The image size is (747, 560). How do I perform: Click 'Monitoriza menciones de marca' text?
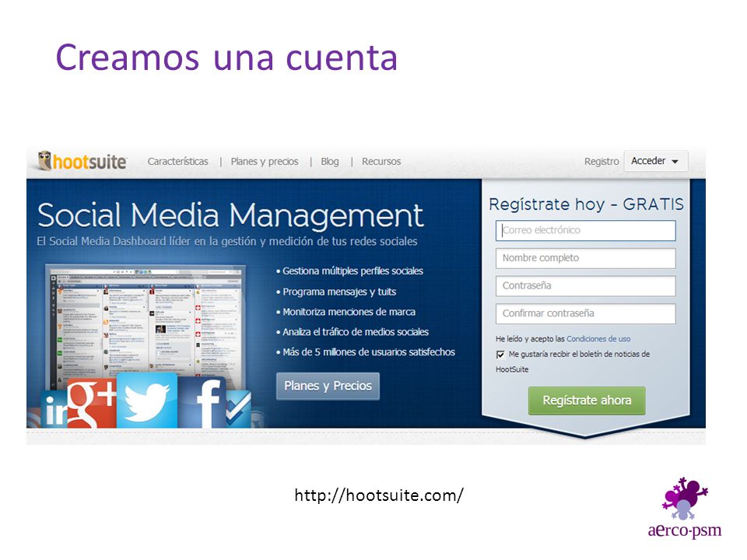(349, 312)
